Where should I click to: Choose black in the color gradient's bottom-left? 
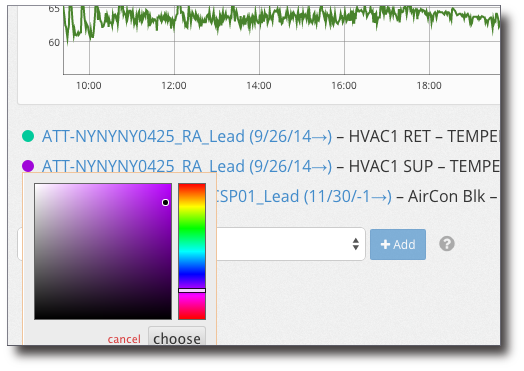[x=36, y=318]
